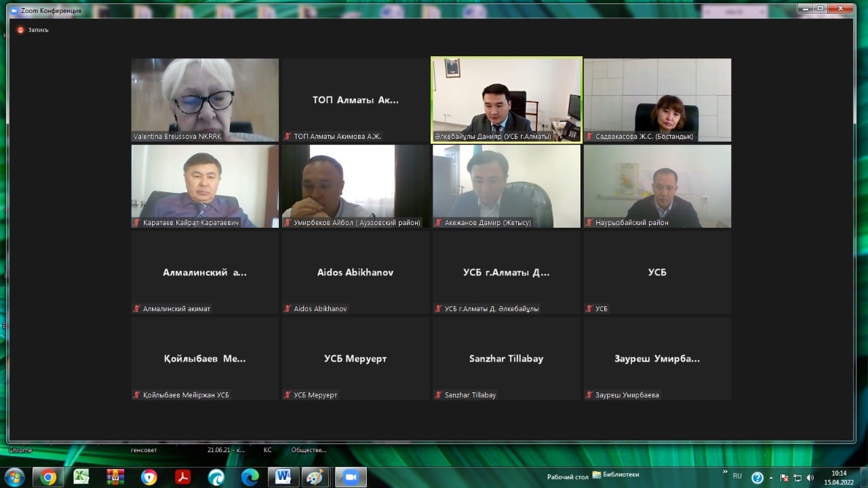
Task: Click muted mic icon for Алмалинский акимат
Action: [x=137, y=308]
